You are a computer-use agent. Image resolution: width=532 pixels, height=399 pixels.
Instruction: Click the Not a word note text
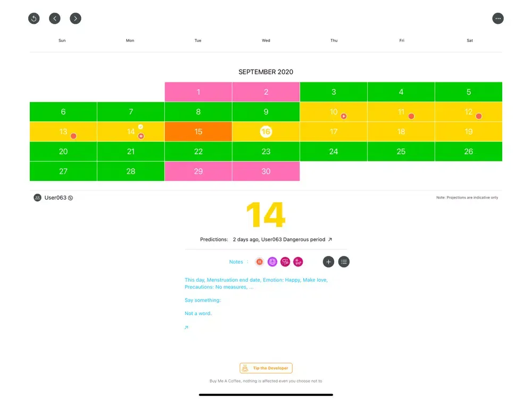pyautogui.click(x=198, y=313)
